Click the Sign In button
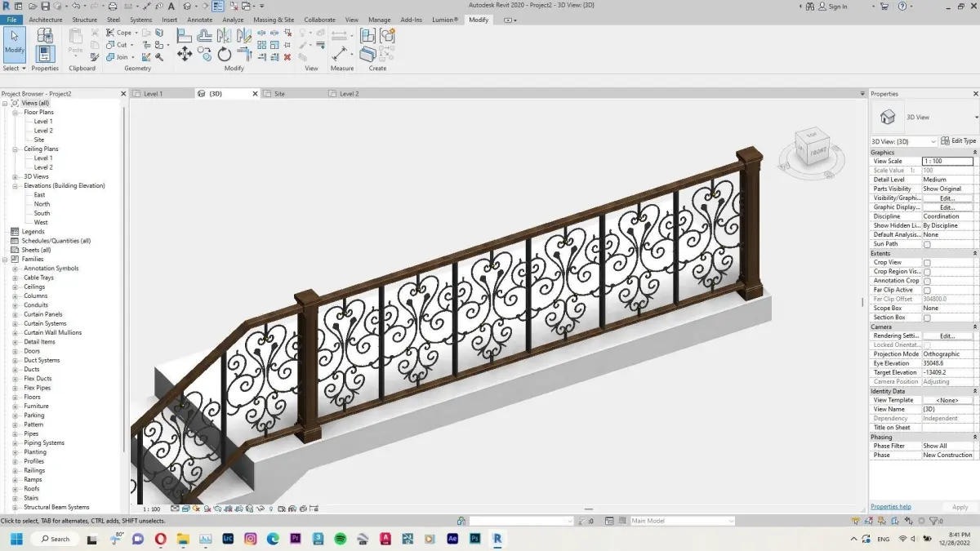Viewport: 980px width, 551px height. 833,7
